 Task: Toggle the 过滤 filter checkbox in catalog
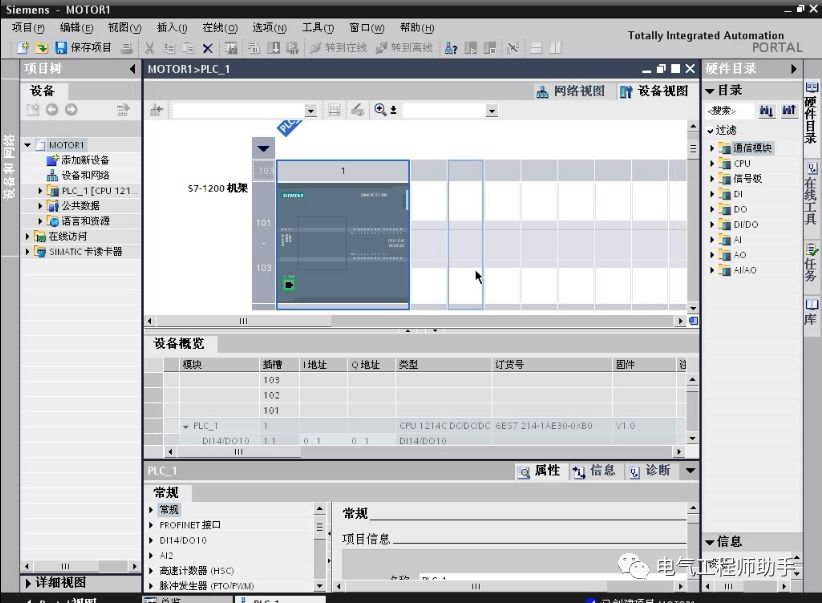[710, 130]
